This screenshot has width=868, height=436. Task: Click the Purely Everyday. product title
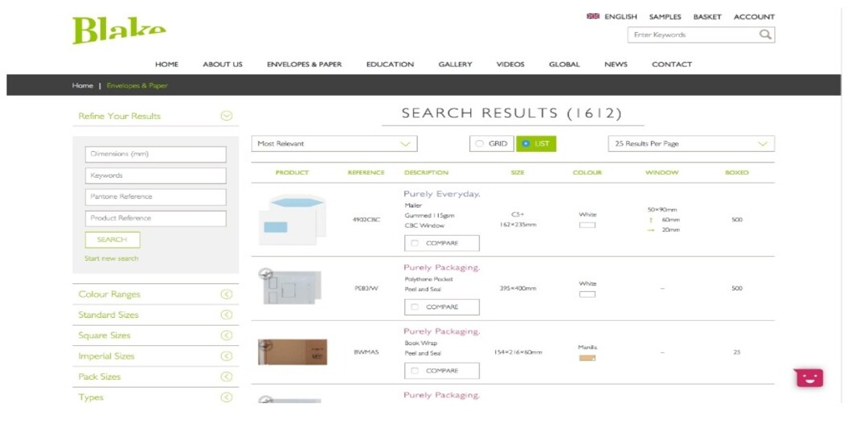coord(442,194)
